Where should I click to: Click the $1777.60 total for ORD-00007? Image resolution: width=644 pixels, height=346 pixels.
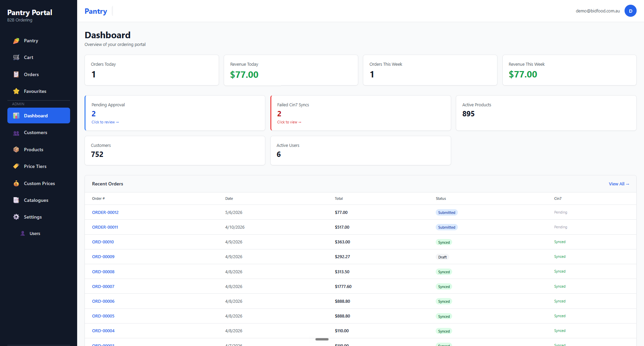pyautogui.click(x=343, y=286)
